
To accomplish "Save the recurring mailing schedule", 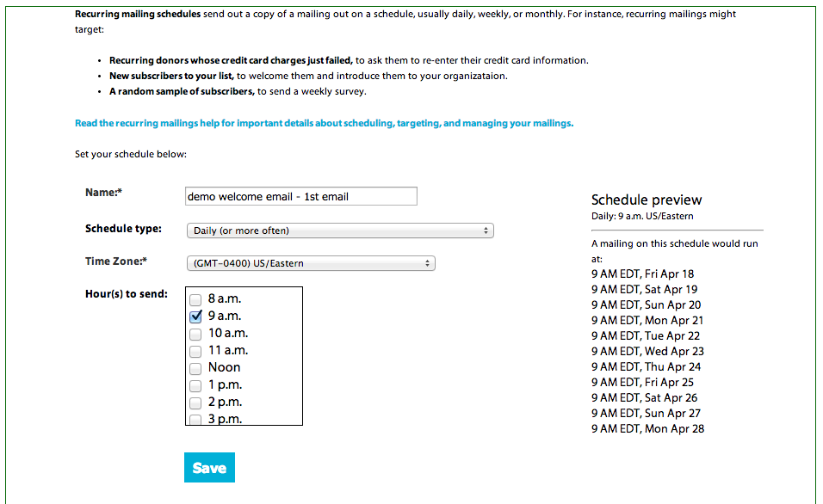I will coord(209,468).
